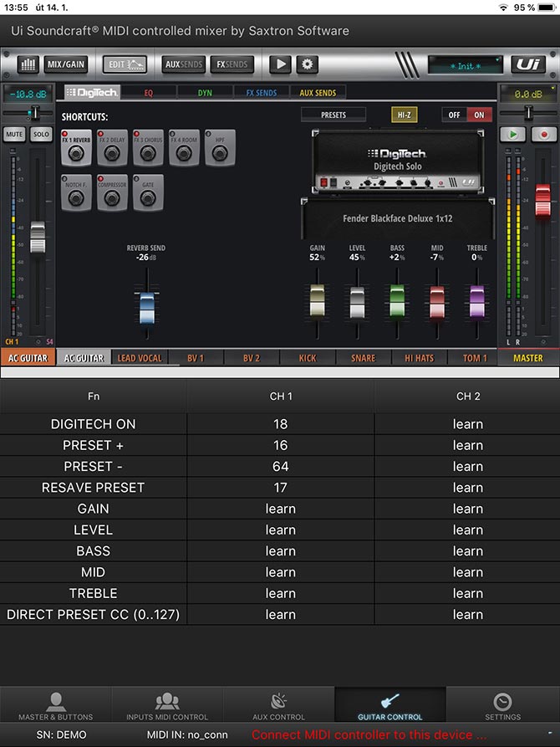
Task: Switch to the DYN tab
Action: (x=205, y=92)
